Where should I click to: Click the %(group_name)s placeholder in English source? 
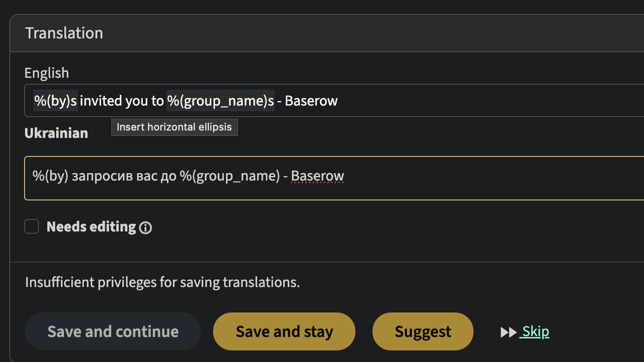pos(221,100)
